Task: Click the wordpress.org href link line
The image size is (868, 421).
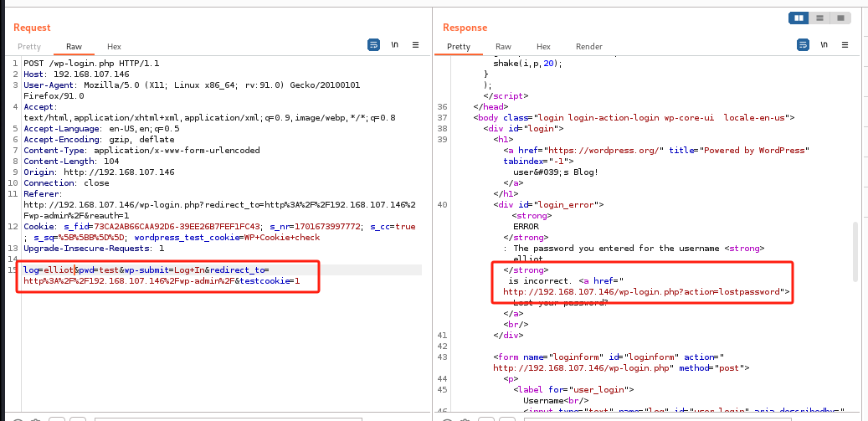Action: click(x=656, y=151)
